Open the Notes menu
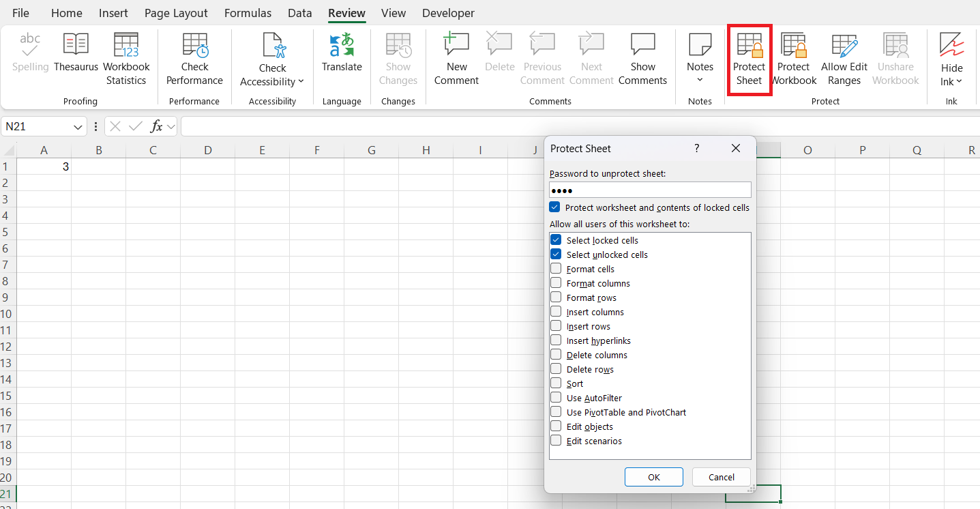Image resolution: width=980 pixels, height=509 pixels. click(x=700, y=60)
